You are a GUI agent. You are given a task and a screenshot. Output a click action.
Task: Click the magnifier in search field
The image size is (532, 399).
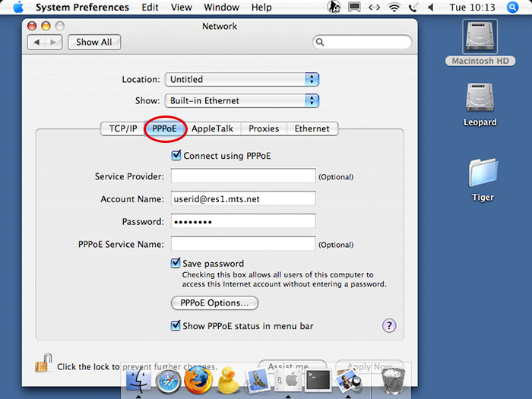tap(320, 42)
